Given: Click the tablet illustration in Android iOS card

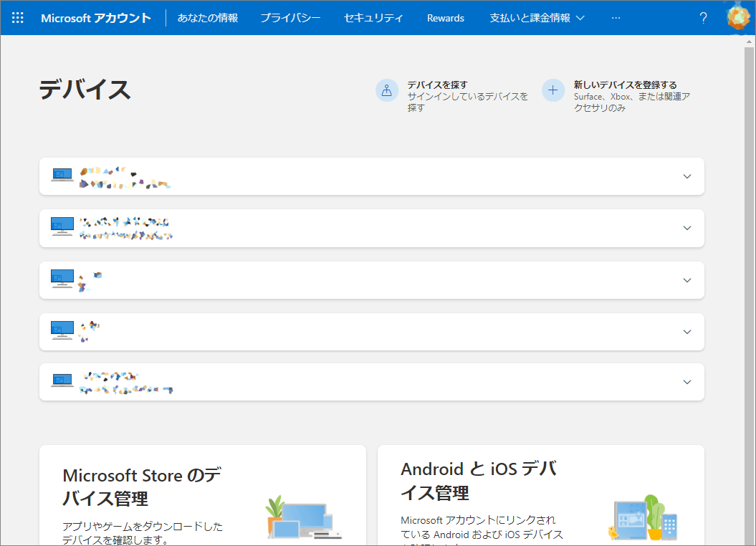Looking at the screenshot, I should (x=642, y=517).
